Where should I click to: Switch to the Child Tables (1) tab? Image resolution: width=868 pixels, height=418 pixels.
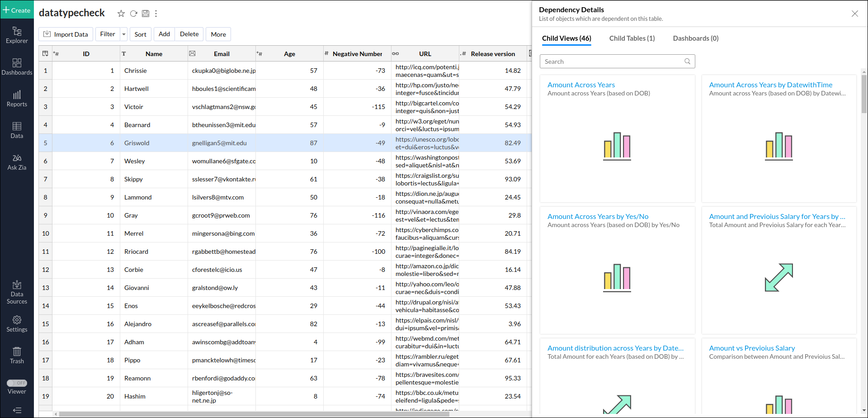click(x=632, y=38)
